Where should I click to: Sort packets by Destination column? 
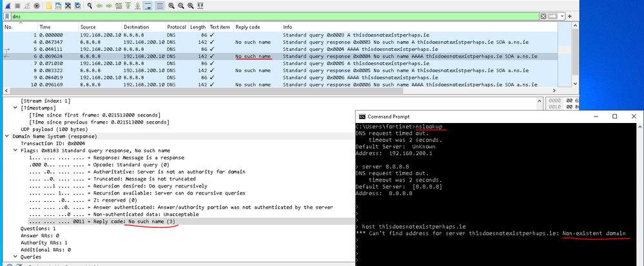click(x=144, y=27)
